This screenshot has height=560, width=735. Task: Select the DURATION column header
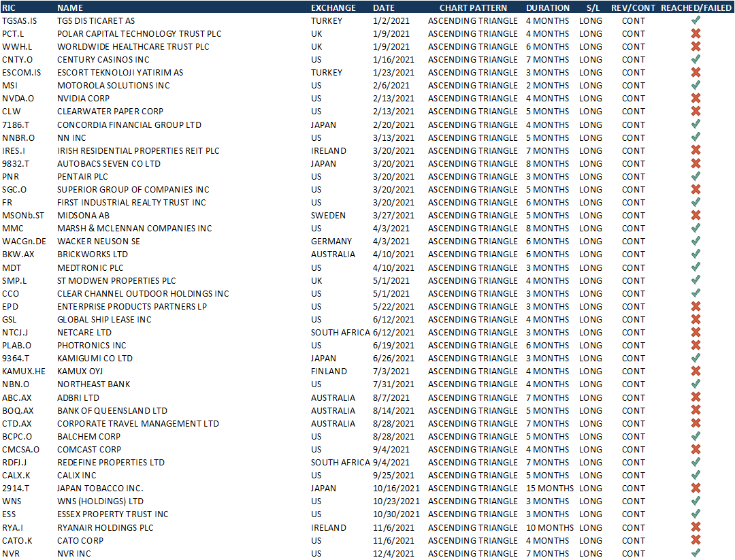[548, 7]
